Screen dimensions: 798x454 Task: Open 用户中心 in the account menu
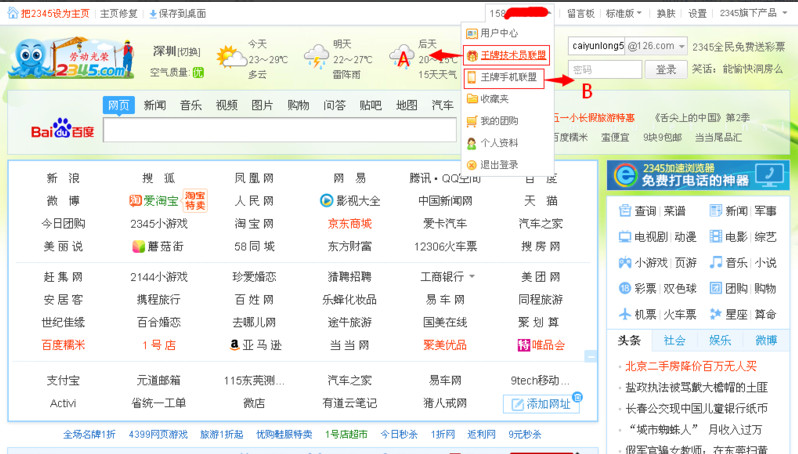[500, 33]
